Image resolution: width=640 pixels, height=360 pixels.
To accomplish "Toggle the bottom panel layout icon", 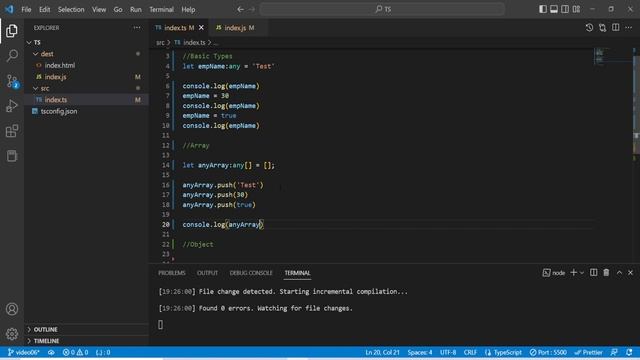I will pyautogui.click(x=554, y=9).
